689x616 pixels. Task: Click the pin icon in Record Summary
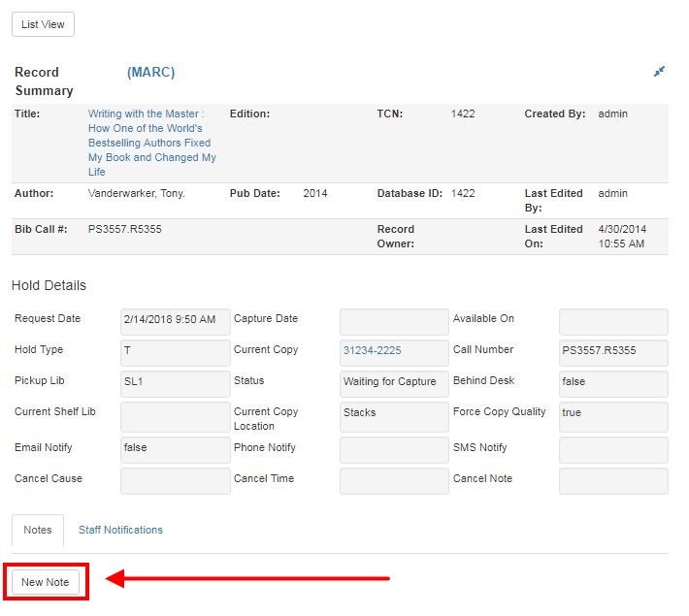[x=659, y=72]
